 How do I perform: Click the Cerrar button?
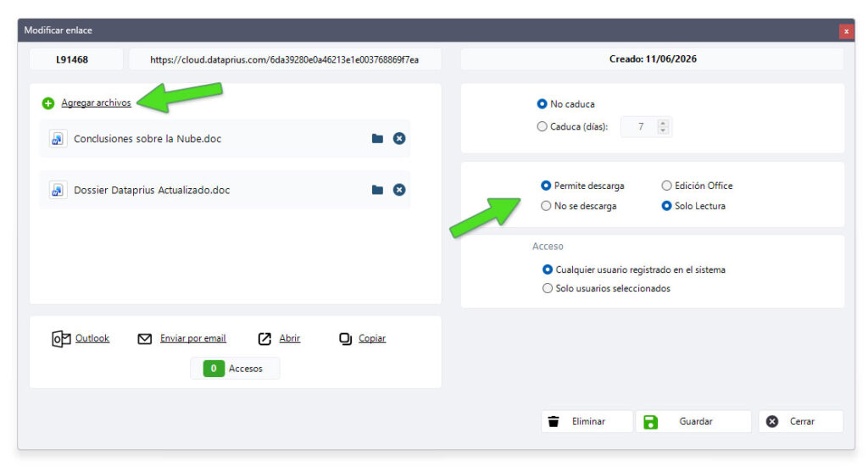pos(801,422)
